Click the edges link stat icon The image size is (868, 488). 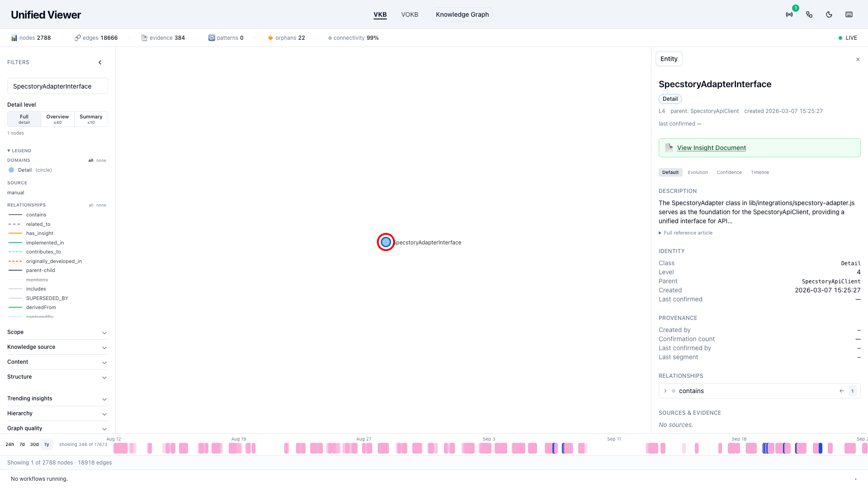(x=78, y=38)
